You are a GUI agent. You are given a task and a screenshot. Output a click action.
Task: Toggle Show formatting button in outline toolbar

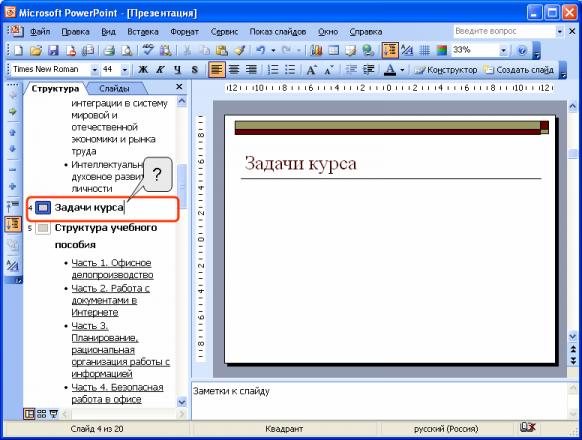point(12,265)
